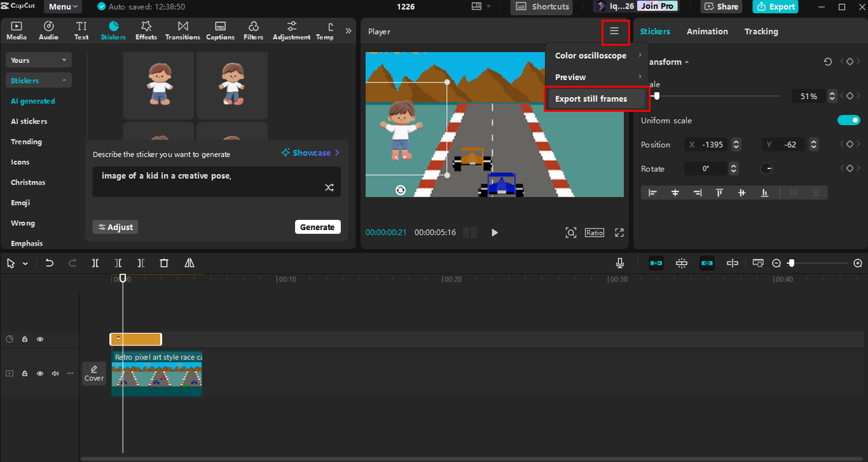Open the Filters panel

pyautogui.click(x=253, y=31)
